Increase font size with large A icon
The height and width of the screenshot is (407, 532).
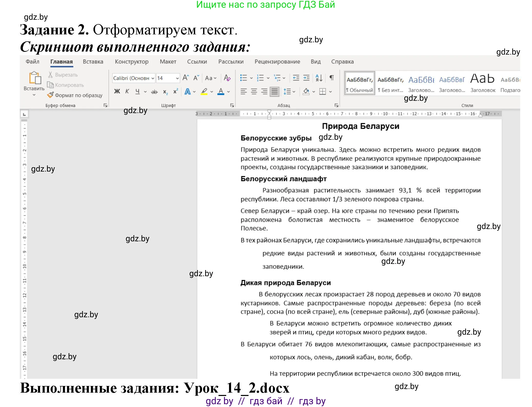point(186,78)
